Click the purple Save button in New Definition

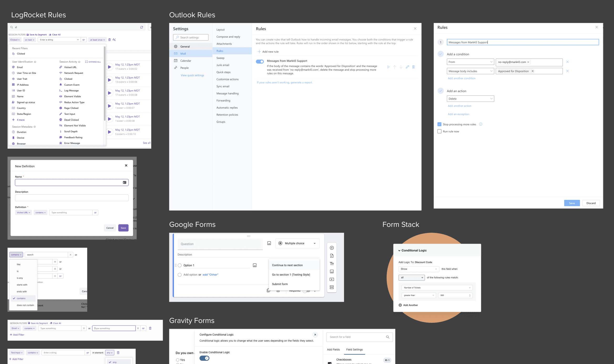tap(123, 228)
